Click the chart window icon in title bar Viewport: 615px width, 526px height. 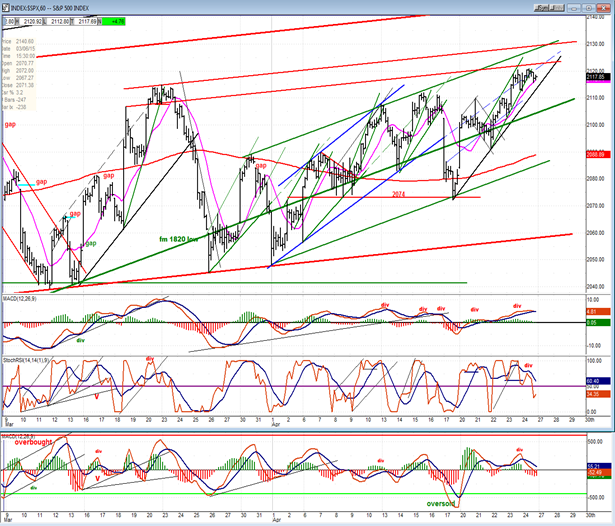click(x=6, y=5)
